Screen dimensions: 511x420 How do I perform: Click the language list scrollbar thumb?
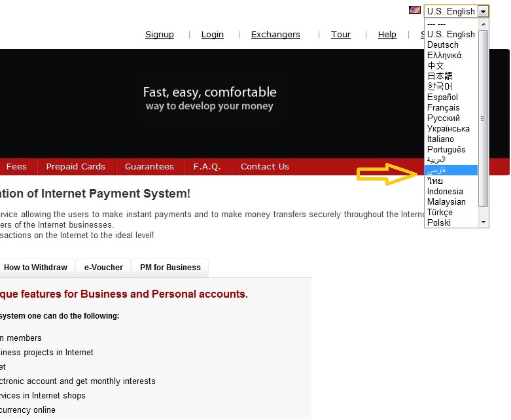[484, 118]
